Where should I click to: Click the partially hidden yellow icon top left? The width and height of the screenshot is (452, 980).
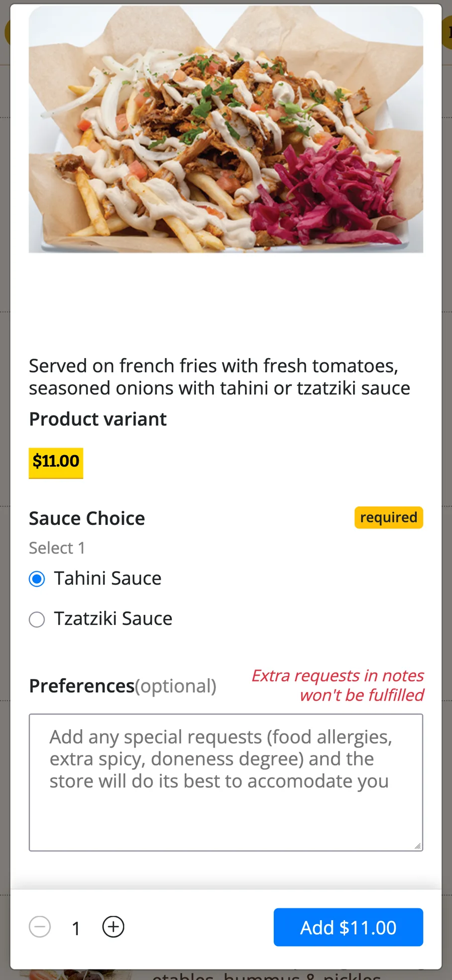8,32
